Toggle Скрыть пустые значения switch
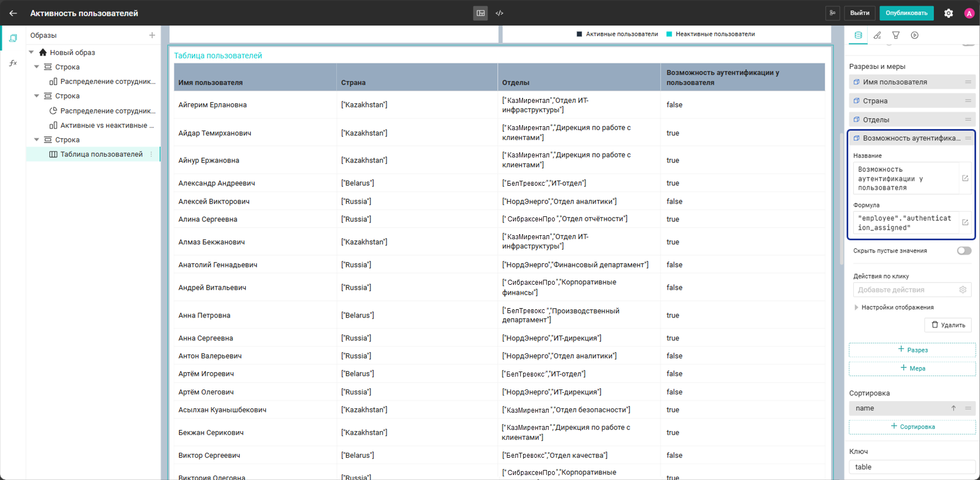The height and width of the screenshot is (480, 980). tap(964, 251)
